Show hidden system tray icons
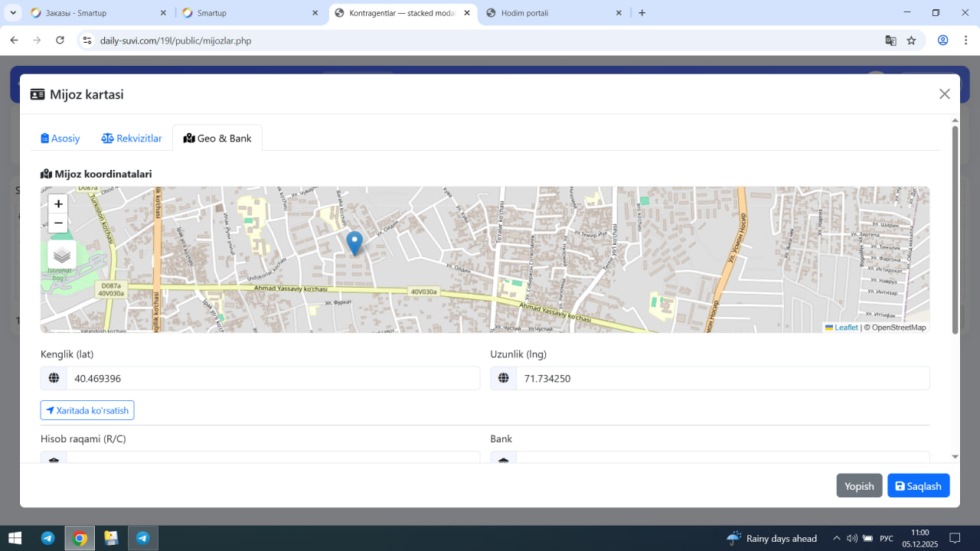The width and height of the screenshot is (980, 551). click(x=836, y=538)
